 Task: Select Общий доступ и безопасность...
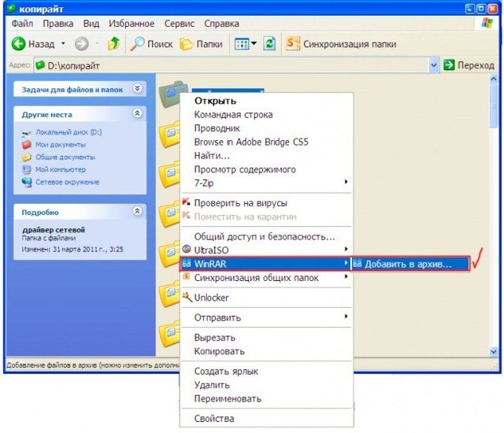[x=267, y=237]
